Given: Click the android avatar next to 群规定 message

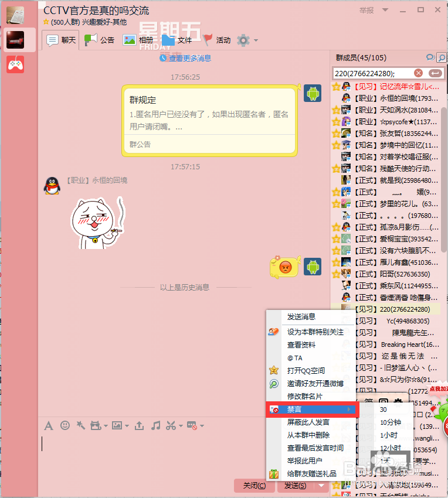Looking at the screenshot, I should (x=312, y=93).
